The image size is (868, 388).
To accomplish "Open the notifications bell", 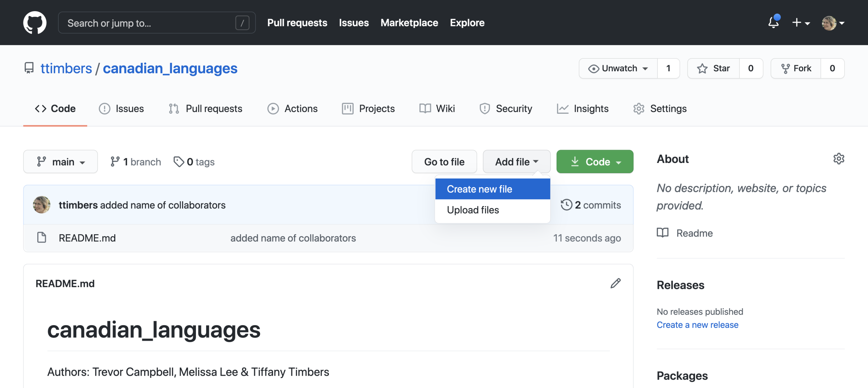I will [773, 23].
